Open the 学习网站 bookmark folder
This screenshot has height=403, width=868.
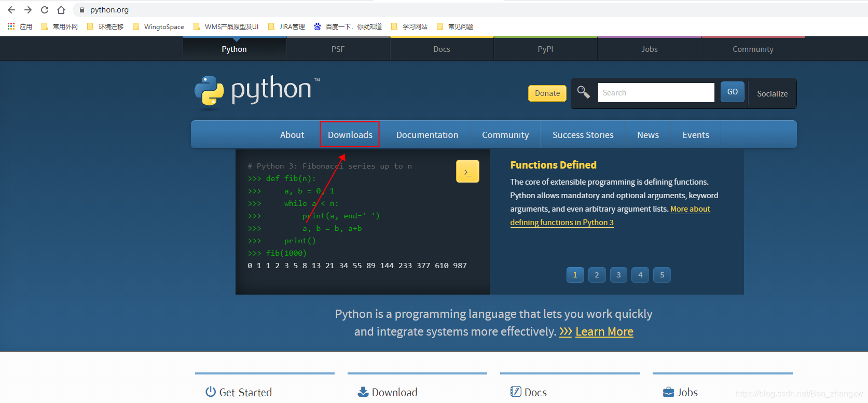409,26
